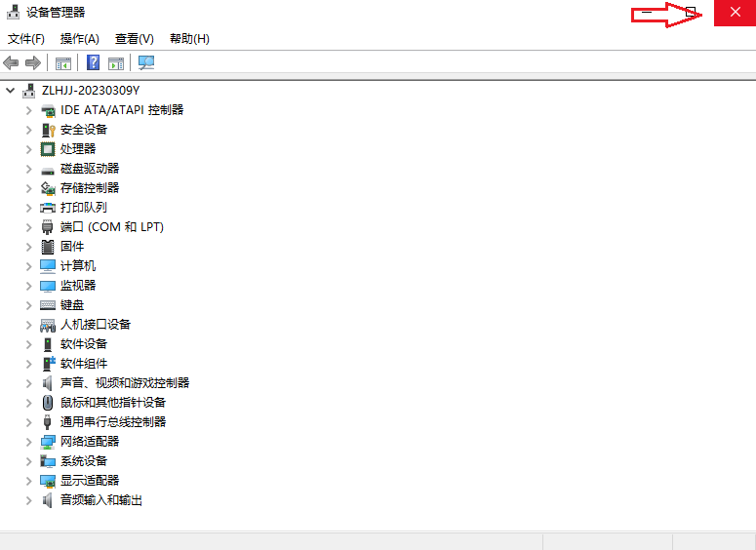Select the 系统设备 label
This screenshot has width=756, height=550.
click(x=84, y=461)
